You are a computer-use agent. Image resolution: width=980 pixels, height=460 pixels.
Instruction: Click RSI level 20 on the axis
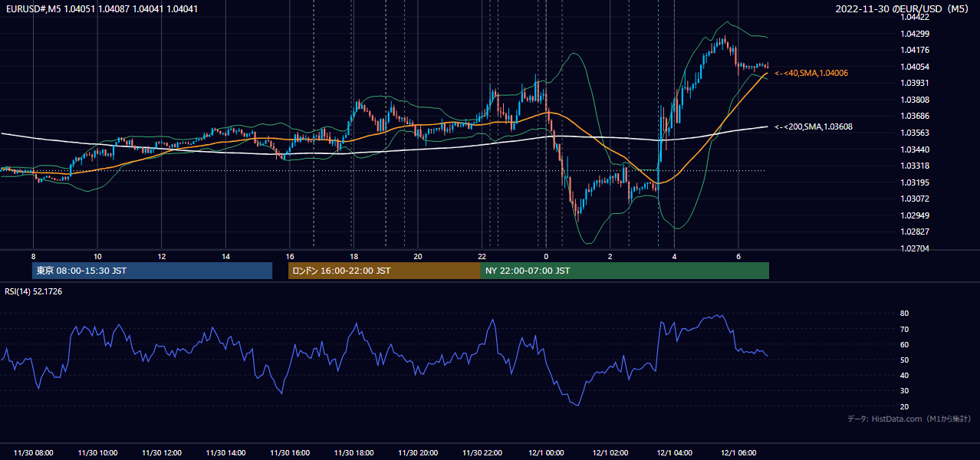pyautogui.click(x=905, y=406)
